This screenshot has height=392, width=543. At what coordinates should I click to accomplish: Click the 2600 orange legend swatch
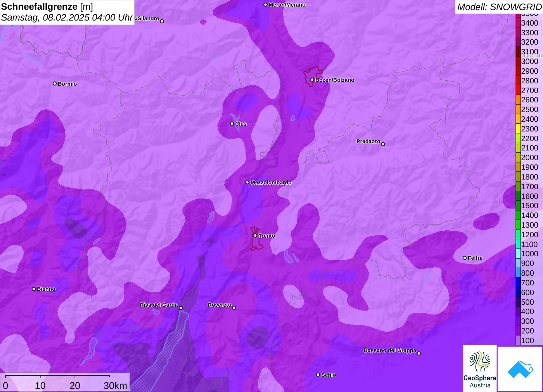click(x=518, y=100)
